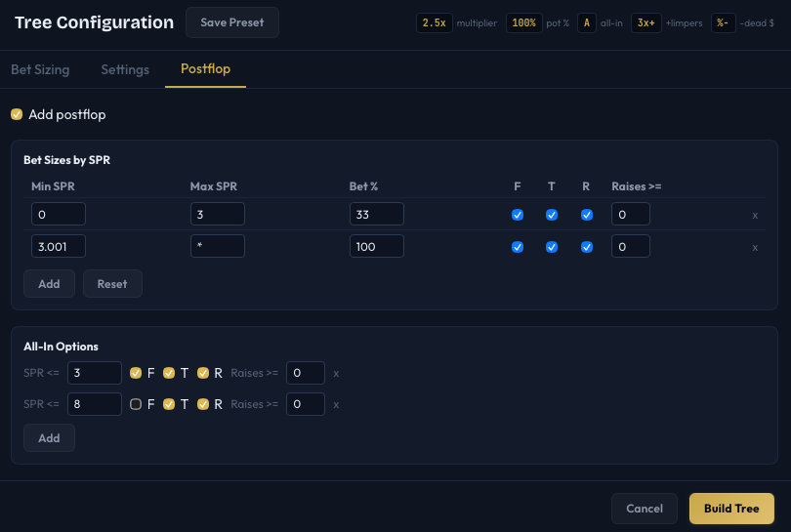The image size is (791, 532).
Task: Delete the 3.001 min SPR row
Action: click(x=754, y=248)
